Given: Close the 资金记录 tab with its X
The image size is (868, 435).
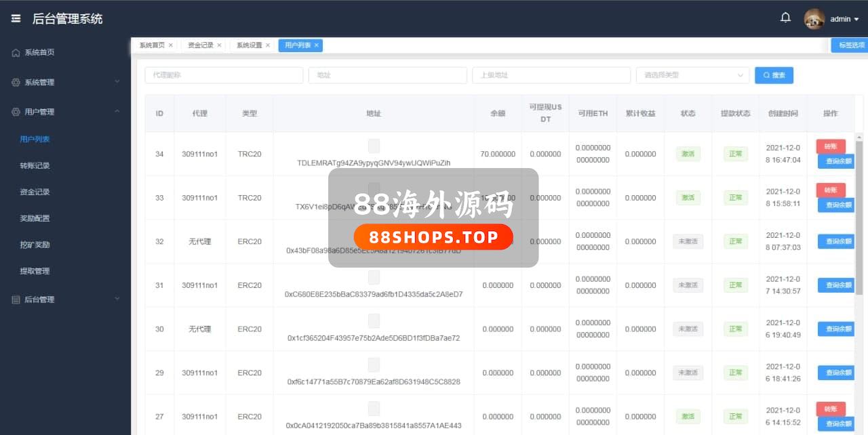Looking at the screenshot, I should tap(219, 45).
